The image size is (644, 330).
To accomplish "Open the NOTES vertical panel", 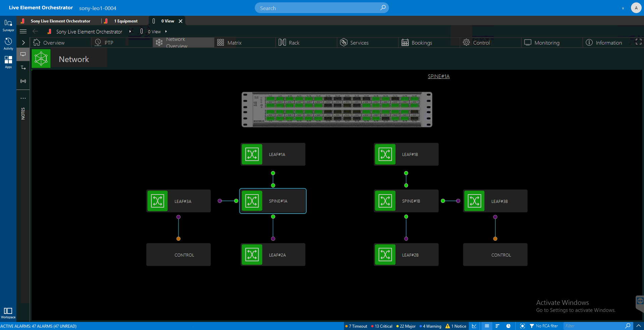I will (23, 114).
